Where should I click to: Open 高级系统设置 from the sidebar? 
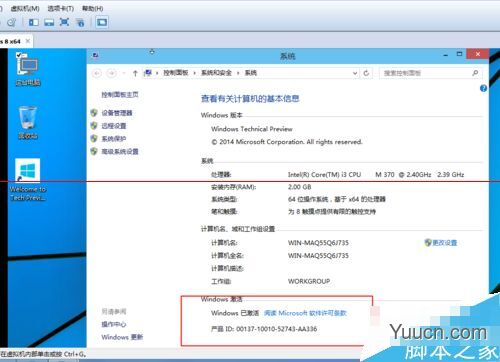click(120, 152)
